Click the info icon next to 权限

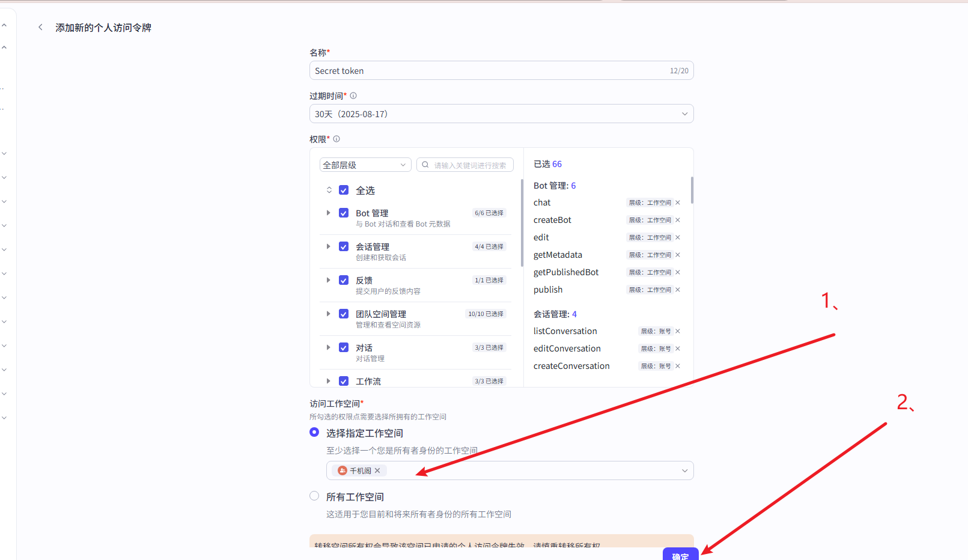point(336,139)
